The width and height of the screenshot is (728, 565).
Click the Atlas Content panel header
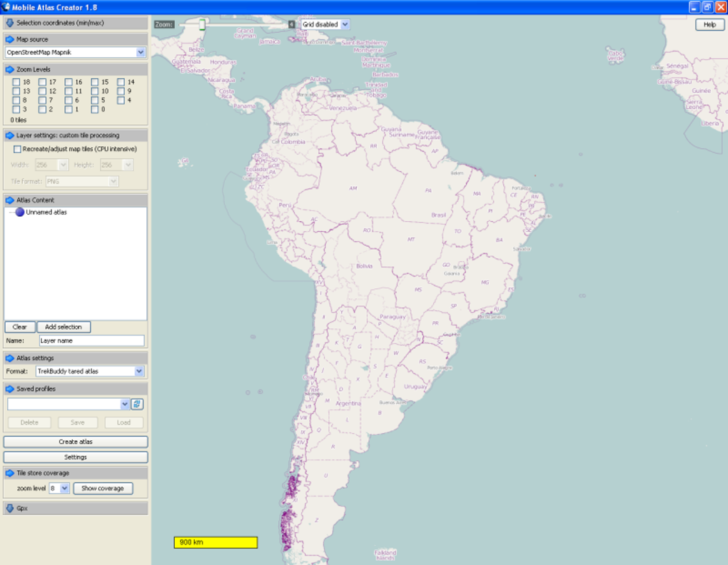pyautogui.click(x=75, y=200)
